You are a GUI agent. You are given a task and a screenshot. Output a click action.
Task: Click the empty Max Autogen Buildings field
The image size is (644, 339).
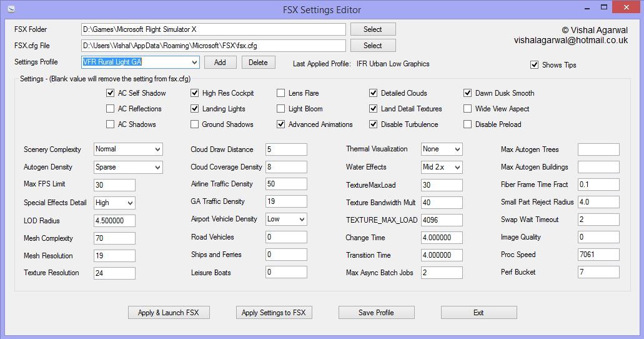pyautogui.click(x=598, y=166)
